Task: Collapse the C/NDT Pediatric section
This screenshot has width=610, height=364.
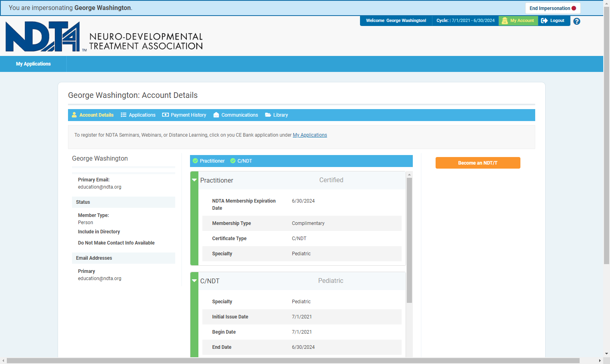Action: click(x=194, y=281)
